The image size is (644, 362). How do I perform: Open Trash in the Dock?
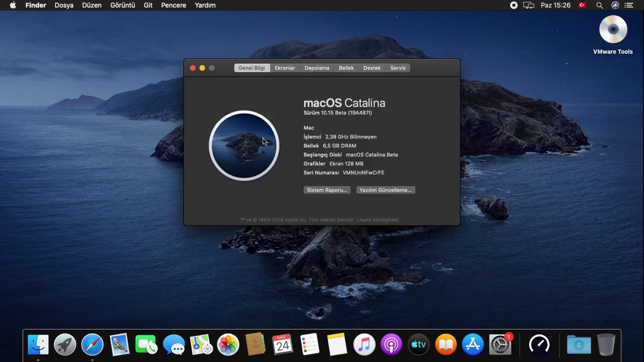[606, 345]
